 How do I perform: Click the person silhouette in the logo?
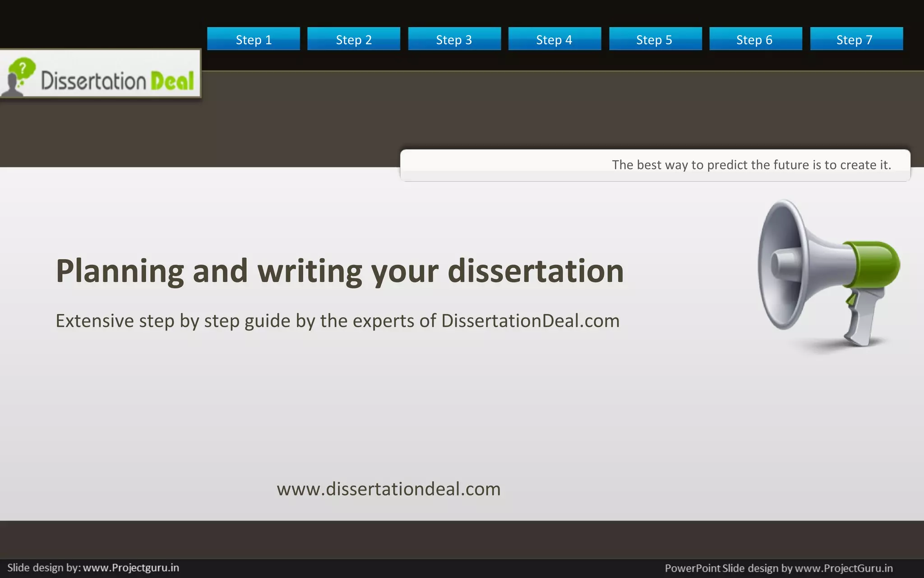point(13,86)
